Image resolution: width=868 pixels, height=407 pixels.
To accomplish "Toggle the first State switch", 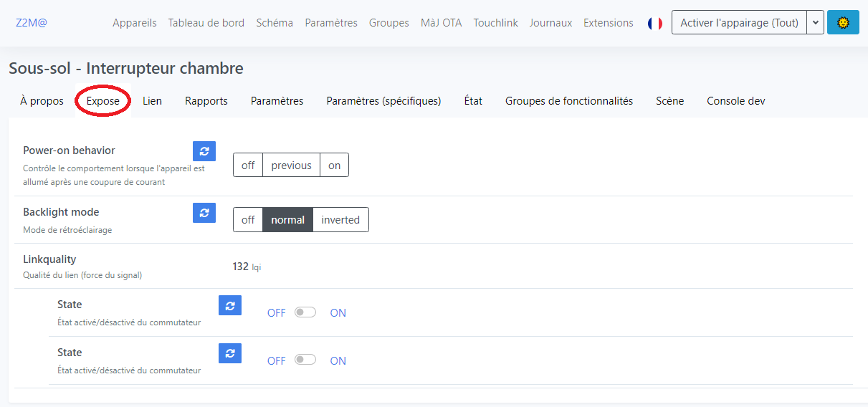I will click(x=305, y=312).
